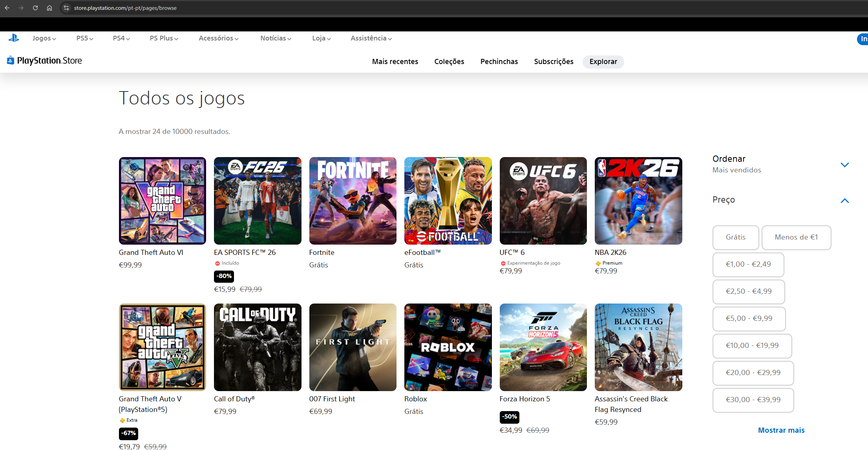Viewport: 868px width, 450px height.
Task: Enable the €2,50 - €4,99 price filter
Action: tap(749, 291)
